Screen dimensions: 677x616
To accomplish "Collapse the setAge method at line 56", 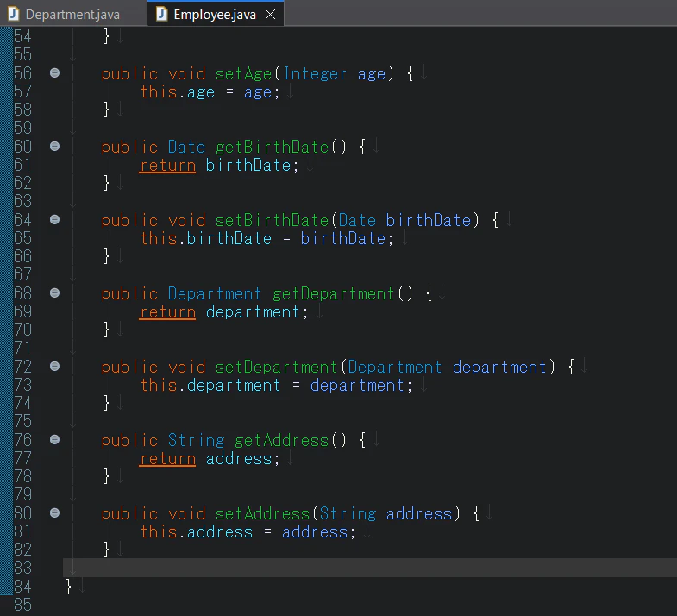I will tap(55, 73).
